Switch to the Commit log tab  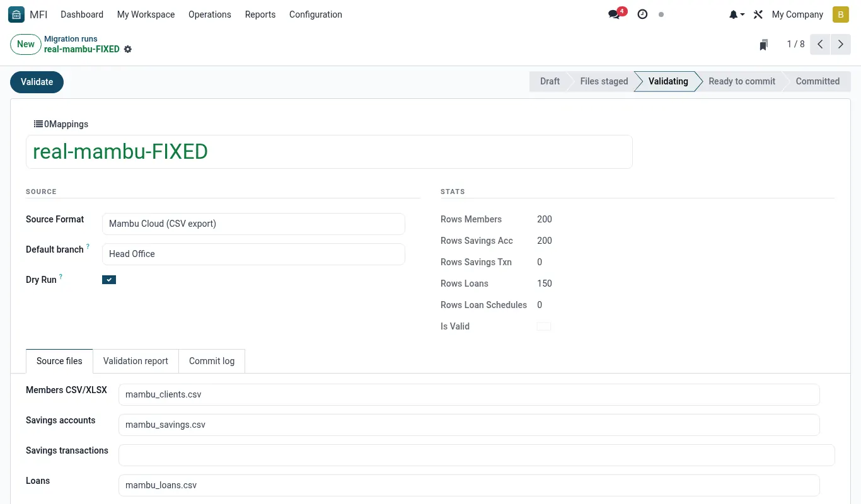tap(212, 361)
